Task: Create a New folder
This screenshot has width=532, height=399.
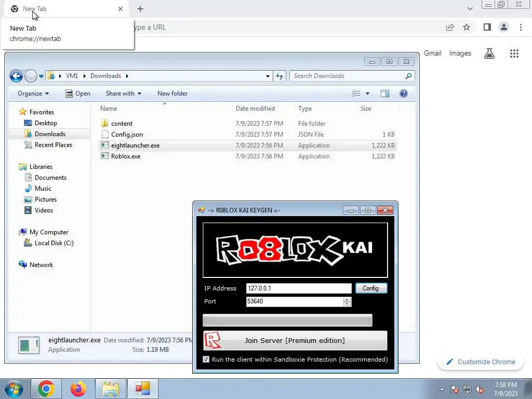Action: [x=172, y=94]
